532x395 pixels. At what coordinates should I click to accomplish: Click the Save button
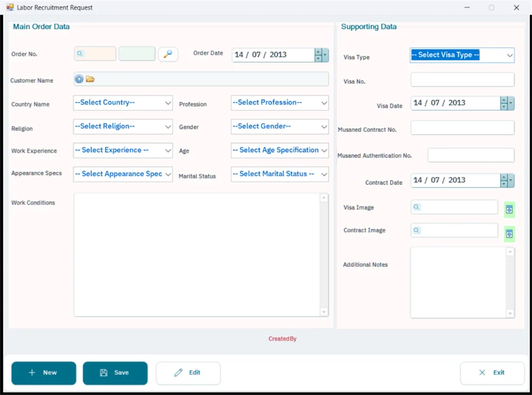(115, 373)
